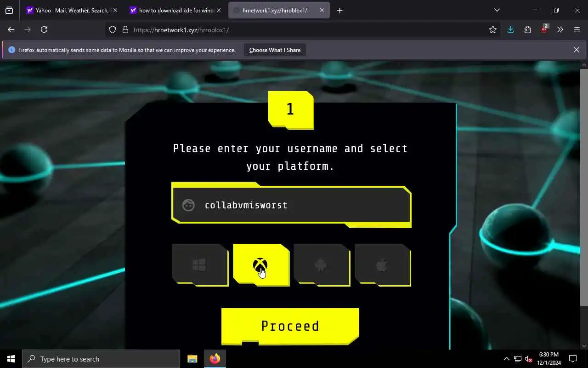The image size is (588, 368).
Task: Click Choose What I Share button
Action: (275, 50)
